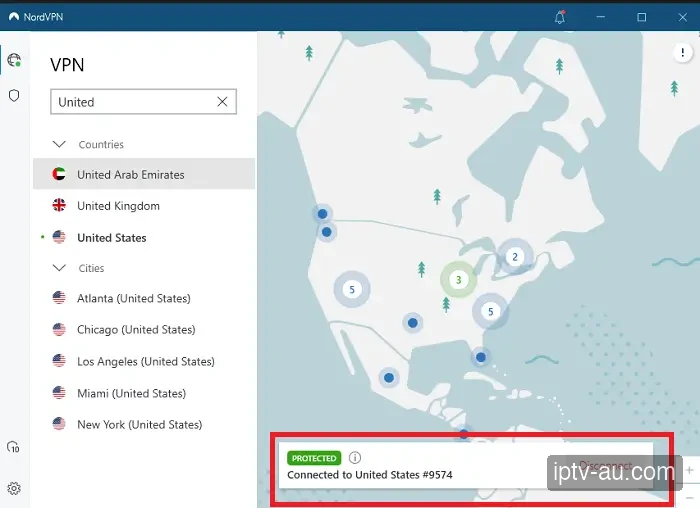Click the Miami row flag icon
The image size is (700, 508).
59,393
